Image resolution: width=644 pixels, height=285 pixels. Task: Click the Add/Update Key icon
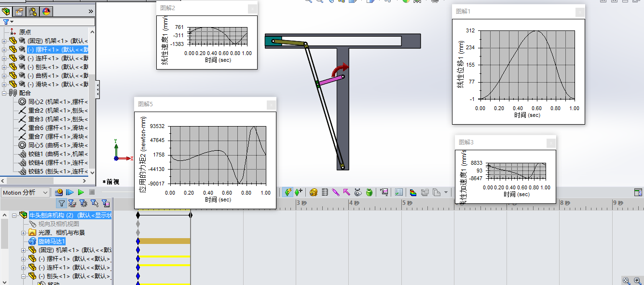(299, 192)
